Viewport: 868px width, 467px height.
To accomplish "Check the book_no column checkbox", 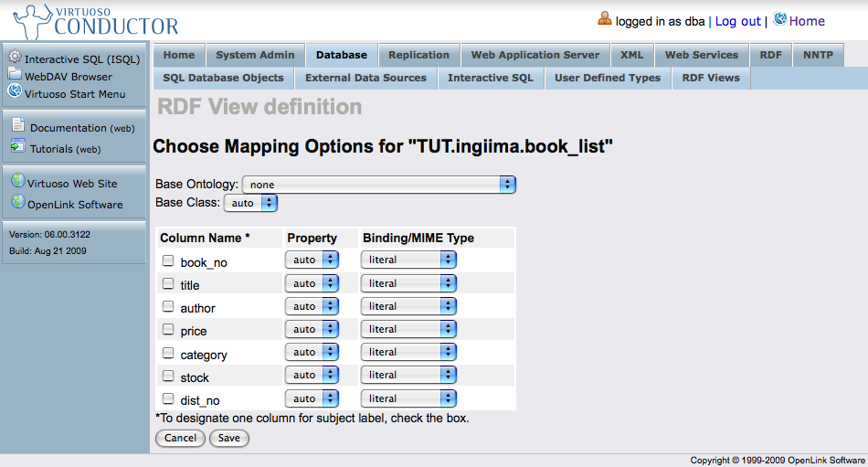I will 168,260.
